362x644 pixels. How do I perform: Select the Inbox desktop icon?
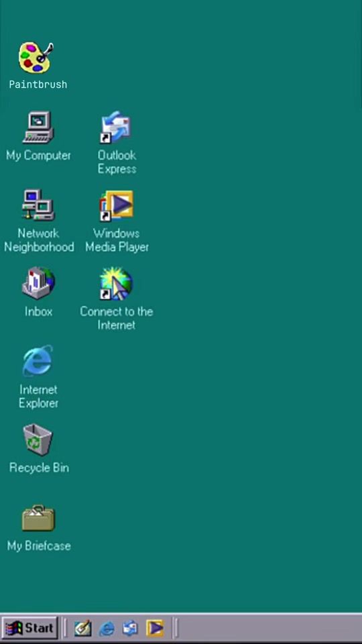(x=38, y=283)
